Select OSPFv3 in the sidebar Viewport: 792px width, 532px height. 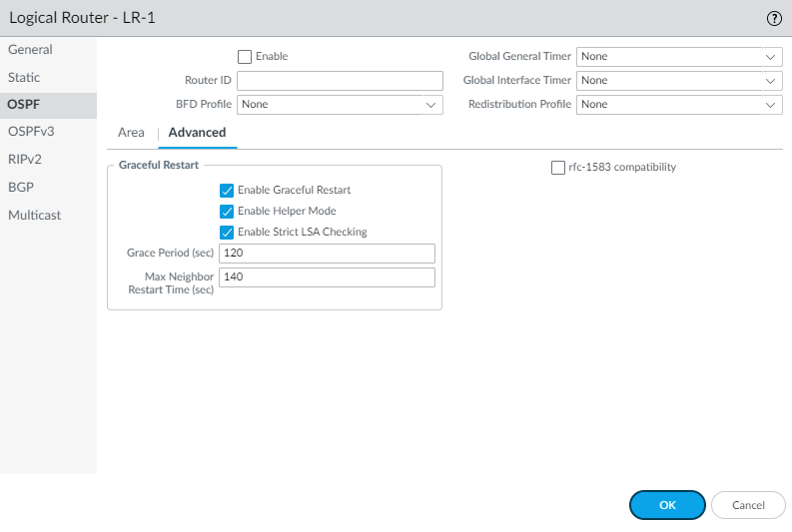[31, 132]
